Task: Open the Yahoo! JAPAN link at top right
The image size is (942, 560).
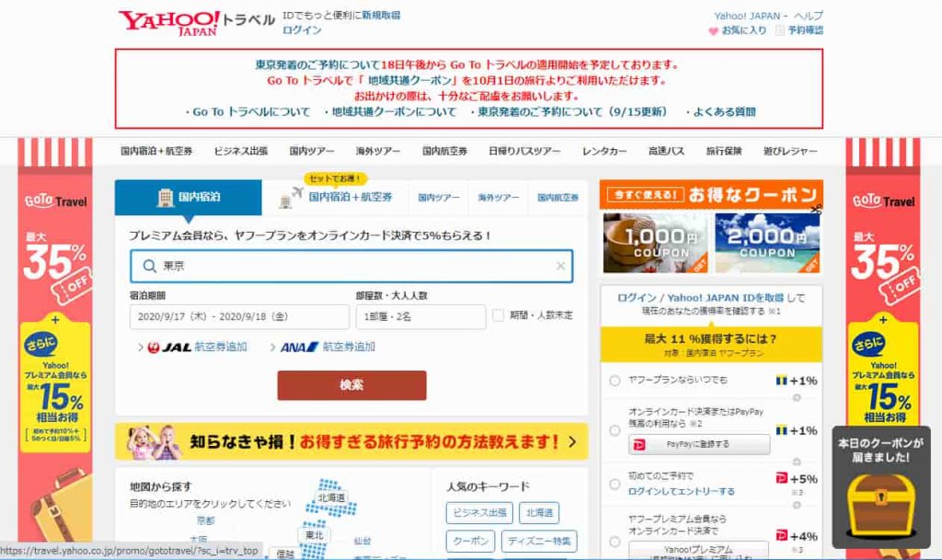Action: click(x=747, y=17)
